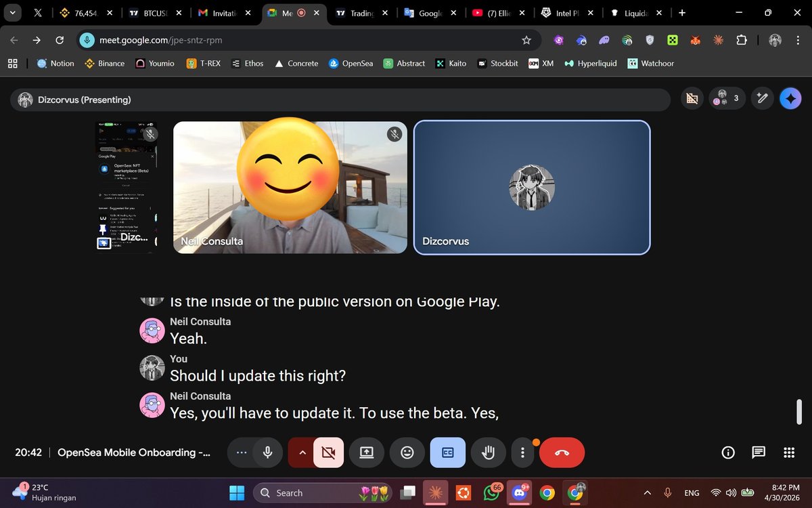Open the presentation thumbnail tile

pyautogui.click(x=127, y=187)
